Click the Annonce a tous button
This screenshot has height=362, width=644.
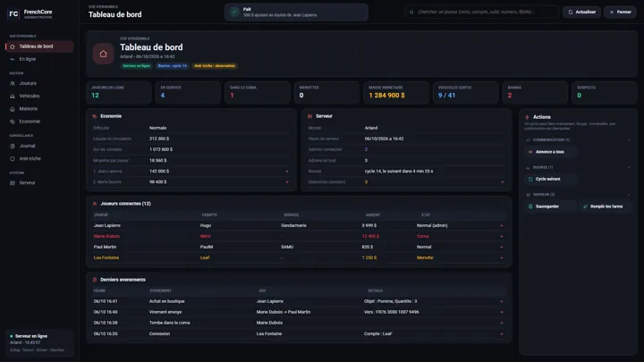550,152
